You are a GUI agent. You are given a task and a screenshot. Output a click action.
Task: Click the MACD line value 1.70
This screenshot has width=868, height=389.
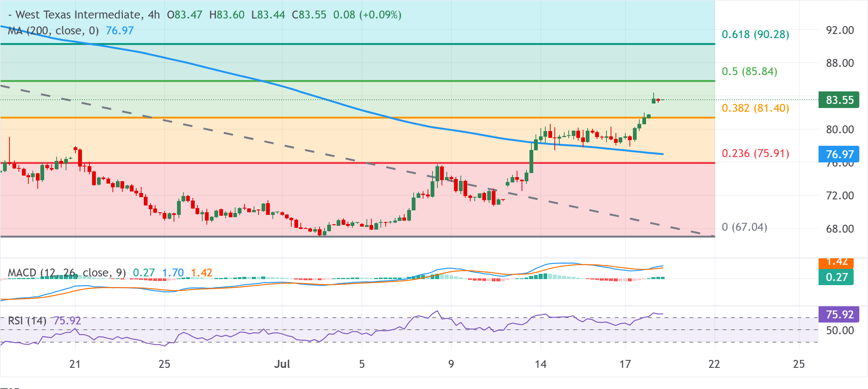(173, 273)
